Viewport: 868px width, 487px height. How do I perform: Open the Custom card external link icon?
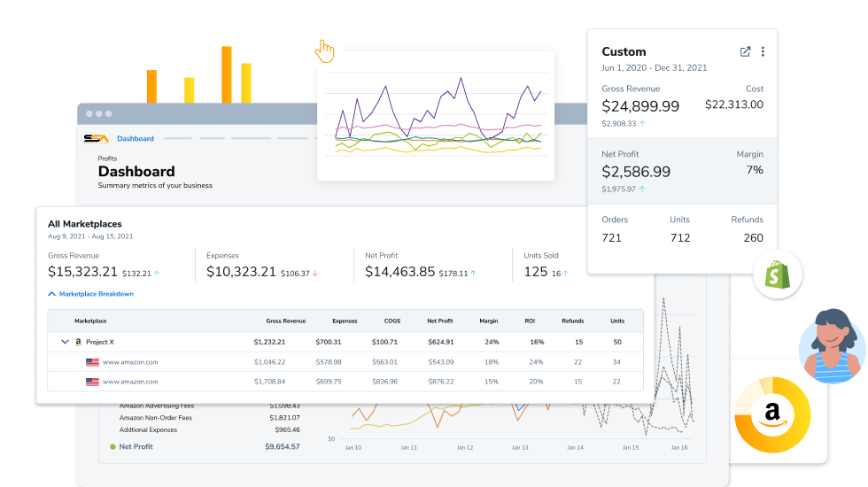tap(745, 51)
